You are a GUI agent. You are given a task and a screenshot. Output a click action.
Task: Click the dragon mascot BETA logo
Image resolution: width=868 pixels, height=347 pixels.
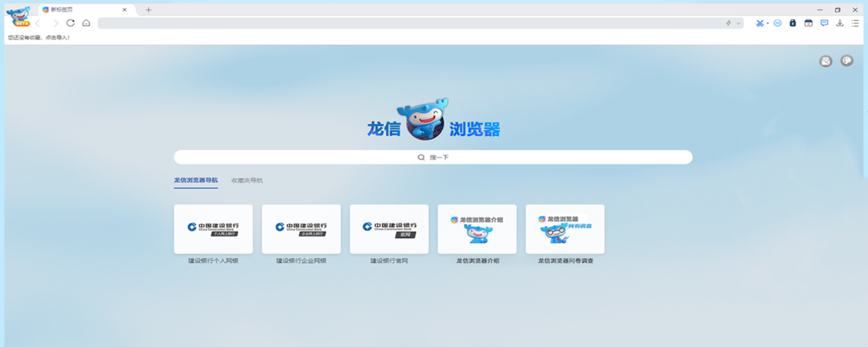18,16
